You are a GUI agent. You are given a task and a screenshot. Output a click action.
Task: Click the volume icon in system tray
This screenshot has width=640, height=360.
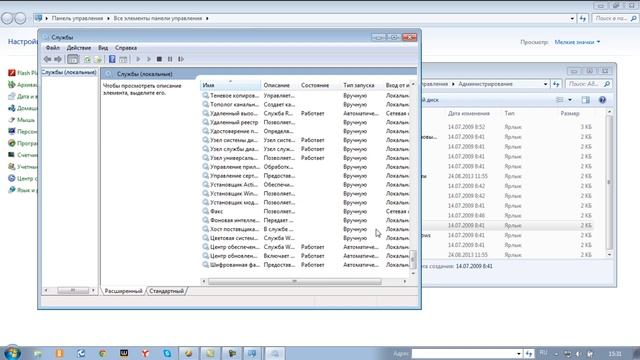pyautogui.click(x=578, y=353)
